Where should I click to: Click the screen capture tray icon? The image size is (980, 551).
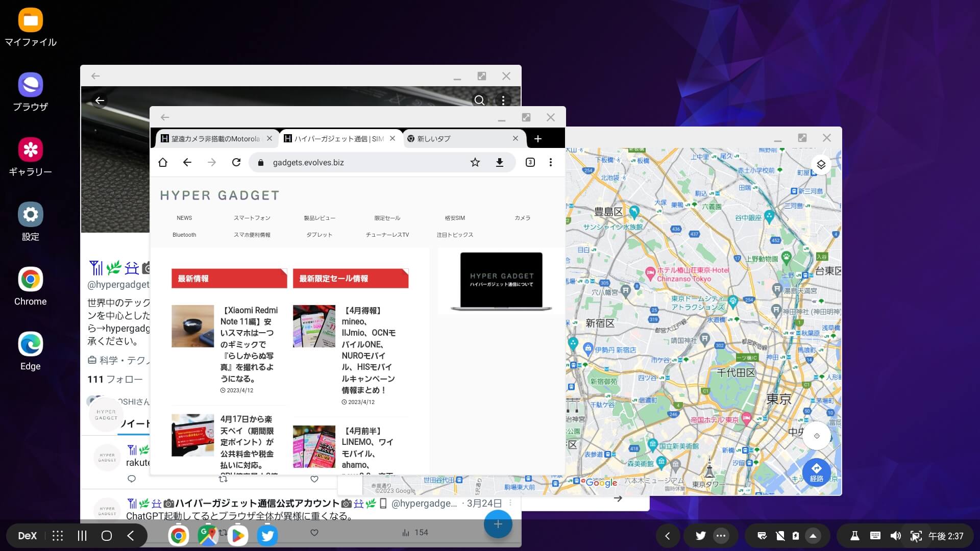coord(916,536)
